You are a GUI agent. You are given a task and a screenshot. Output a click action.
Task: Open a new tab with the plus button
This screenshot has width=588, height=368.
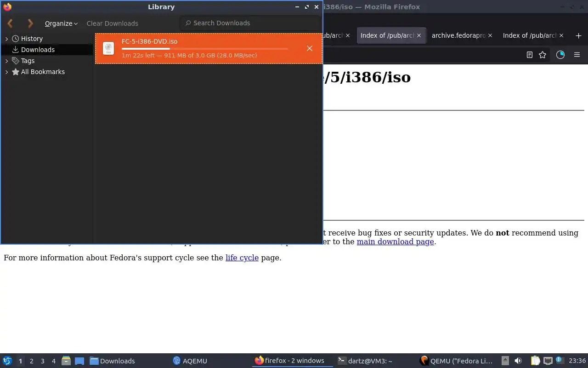[x=578, y=35]
